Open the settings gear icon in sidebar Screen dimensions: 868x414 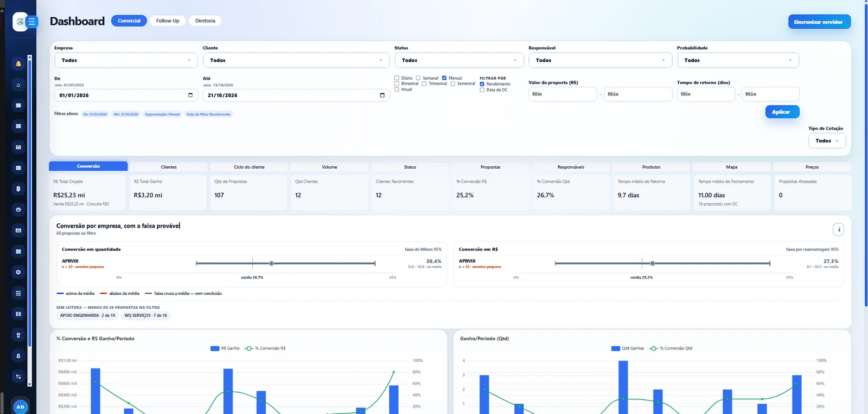point(18,272)
